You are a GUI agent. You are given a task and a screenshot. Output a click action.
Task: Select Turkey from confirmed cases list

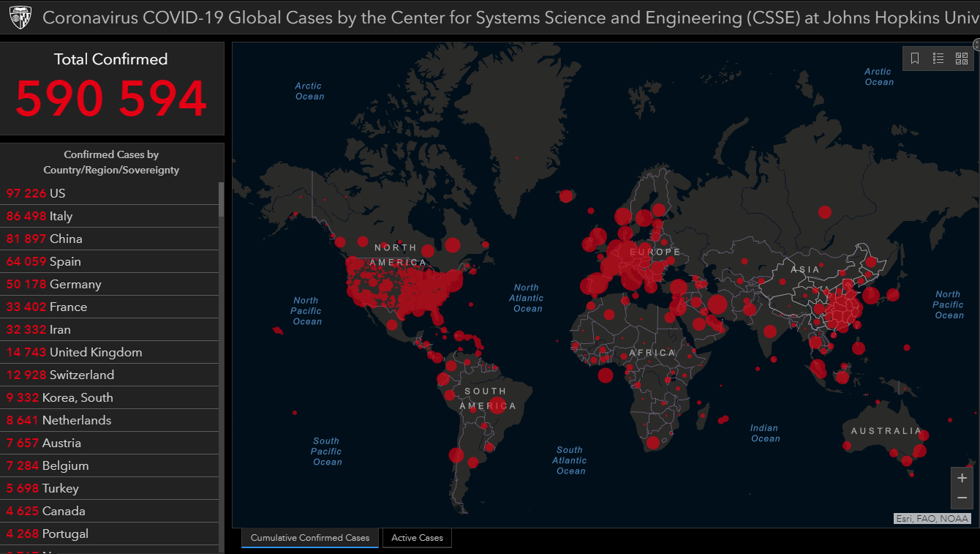[x=110, y=488]
